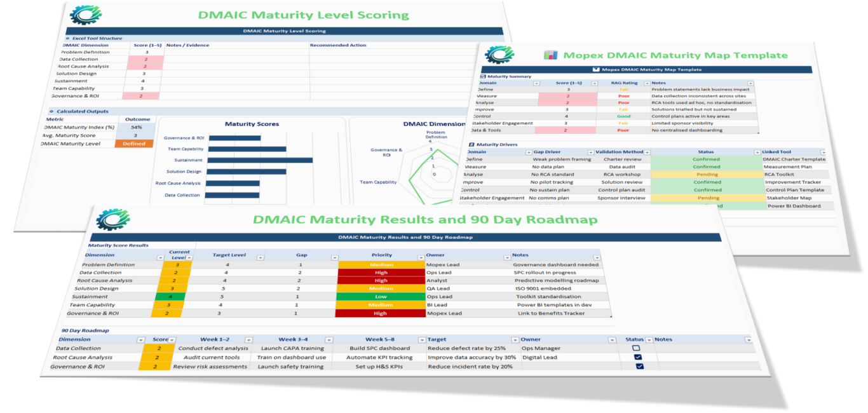Select the Sustainment bar in Maturity Scores chart
This screenshot has width=868, height=413.
pos(261,160)
